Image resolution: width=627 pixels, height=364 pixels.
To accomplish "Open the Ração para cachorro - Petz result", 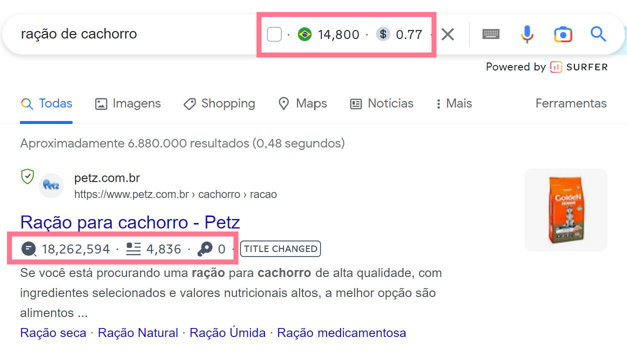I will (x=129, y=222).
